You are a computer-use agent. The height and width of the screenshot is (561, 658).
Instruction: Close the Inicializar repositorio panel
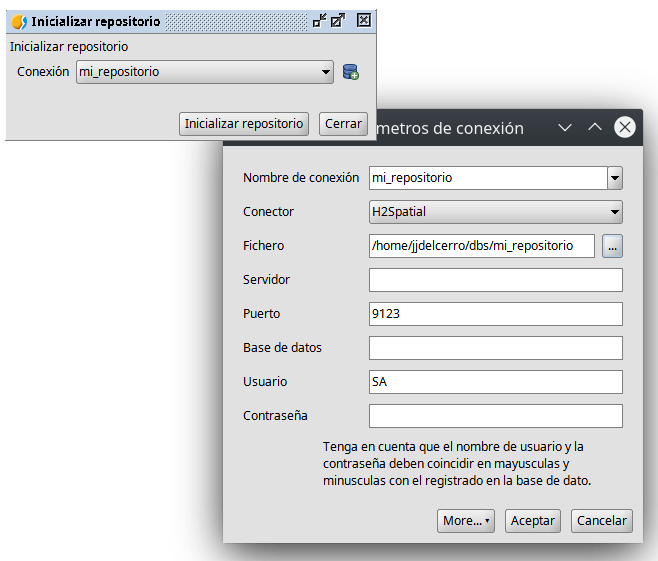point(364,20)
